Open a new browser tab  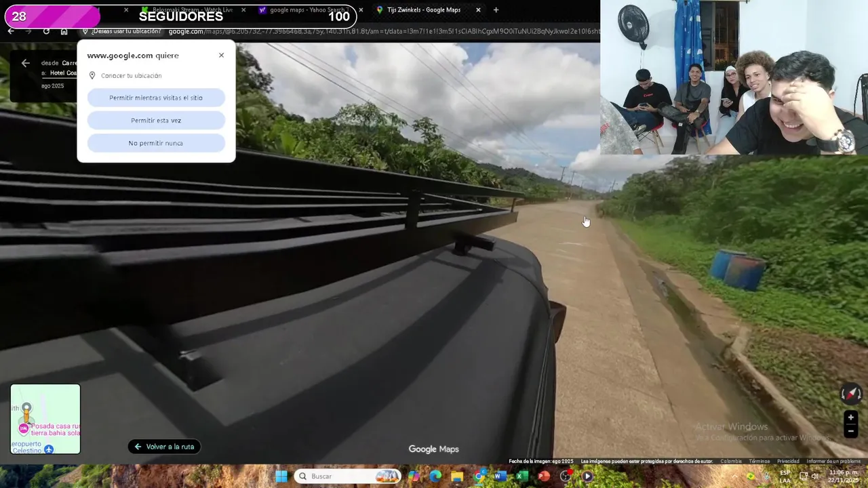pos(496,10)
